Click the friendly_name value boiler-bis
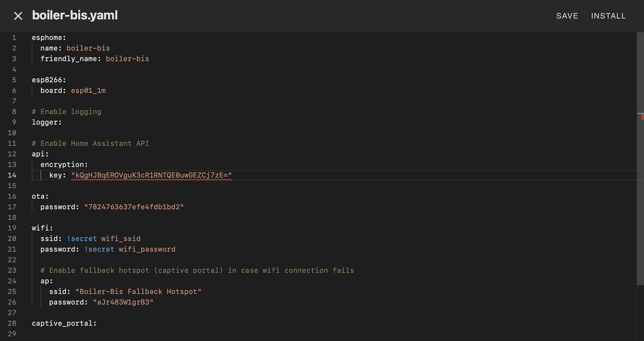644x341 pixels. point(127,59)
